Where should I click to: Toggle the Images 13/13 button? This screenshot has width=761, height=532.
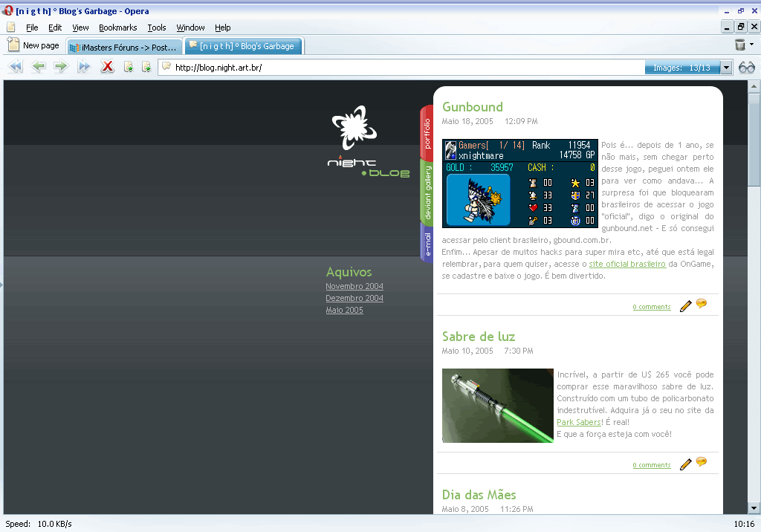coord(682,68)
